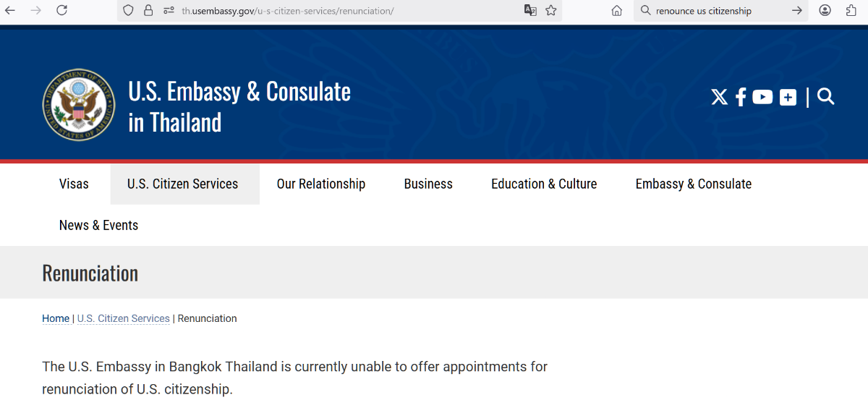Image resolution: width=868 pixels, height=408 pixels.
Task: Go back to the previous page
Action: click(10, 10)
